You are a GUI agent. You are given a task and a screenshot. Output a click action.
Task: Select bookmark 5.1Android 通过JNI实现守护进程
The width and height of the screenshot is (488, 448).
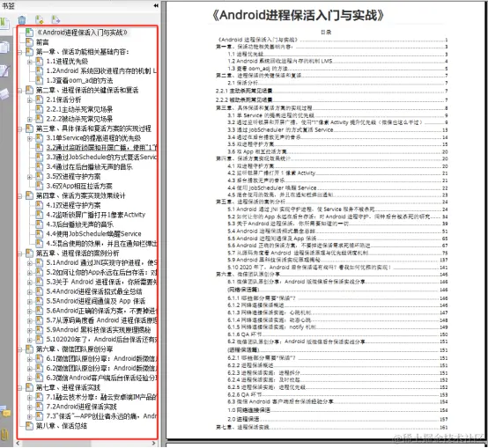(101, 262)
